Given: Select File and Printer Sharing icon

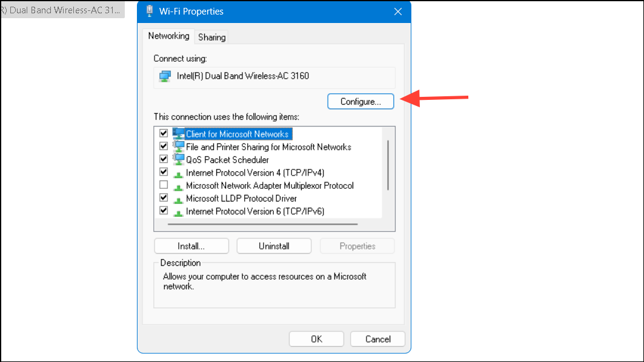Looking at the screenshot, I should (x=178, y=146).
